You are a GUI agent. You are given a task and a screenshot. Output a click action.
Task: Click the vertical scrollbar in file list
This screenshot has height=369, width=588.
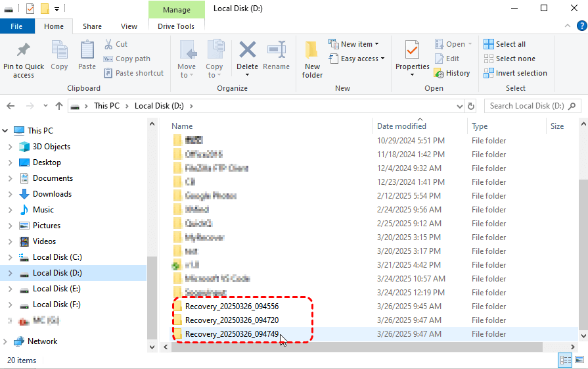point(583,230)
